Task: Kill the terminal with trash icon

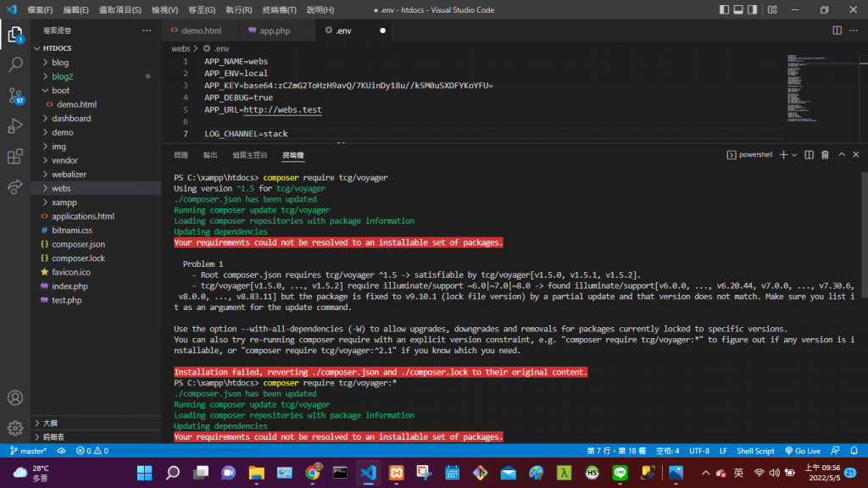Action: point(826,155)
